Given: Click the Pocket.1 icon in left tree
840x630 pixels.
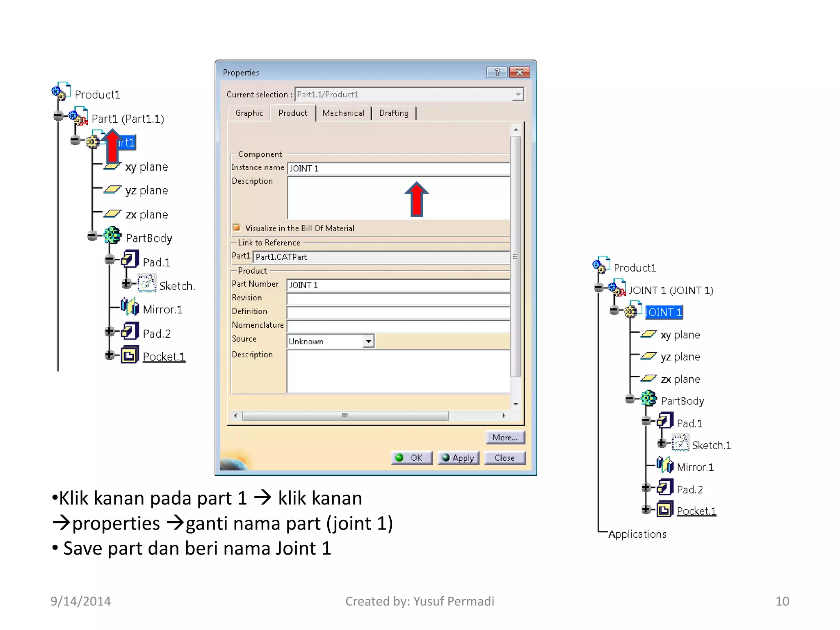Looking at the screenshot, I should click(x=130, y=355).
